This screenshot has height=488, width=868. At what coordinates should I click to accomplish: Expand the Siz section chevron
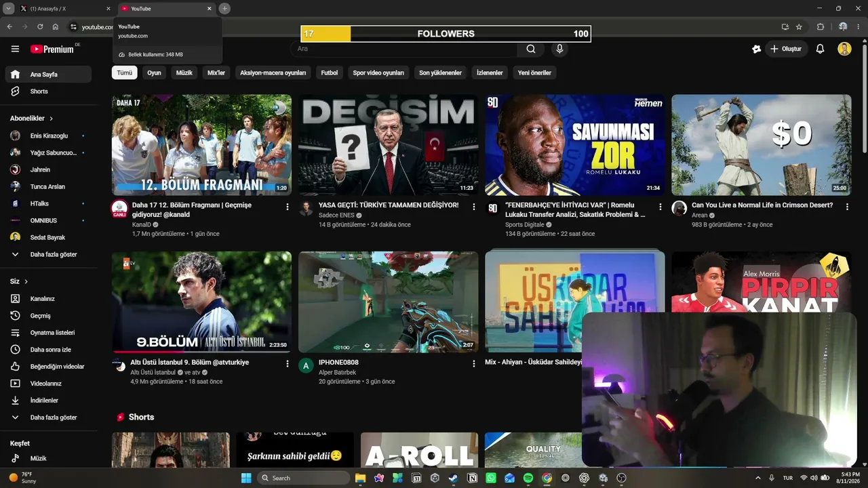(x=26, y=281)
